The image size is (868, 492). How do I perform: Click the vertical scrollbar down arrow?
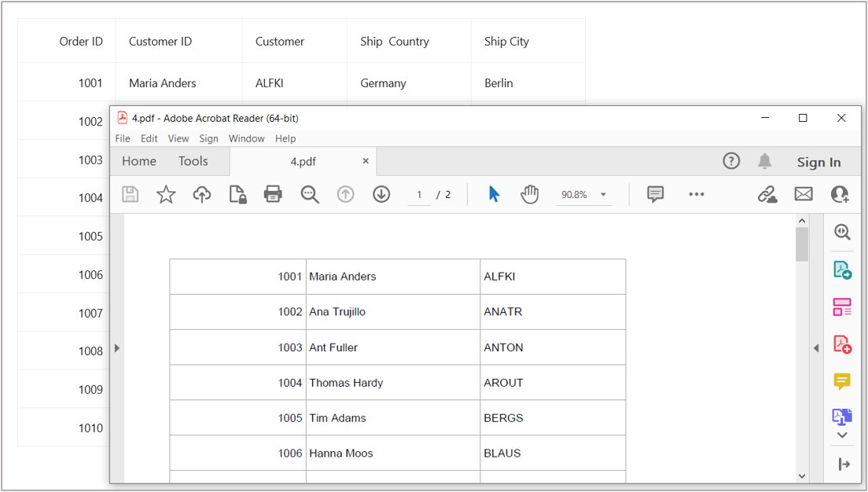(802, 475)
